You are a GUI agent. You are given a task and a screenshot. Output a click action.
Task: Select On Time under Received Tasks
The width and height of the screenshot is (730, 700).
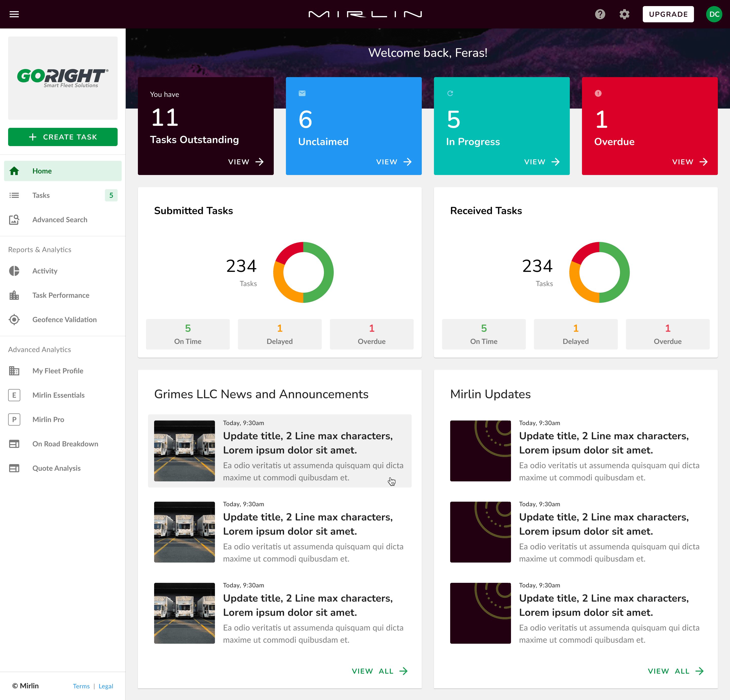click(x=484, y=334)
